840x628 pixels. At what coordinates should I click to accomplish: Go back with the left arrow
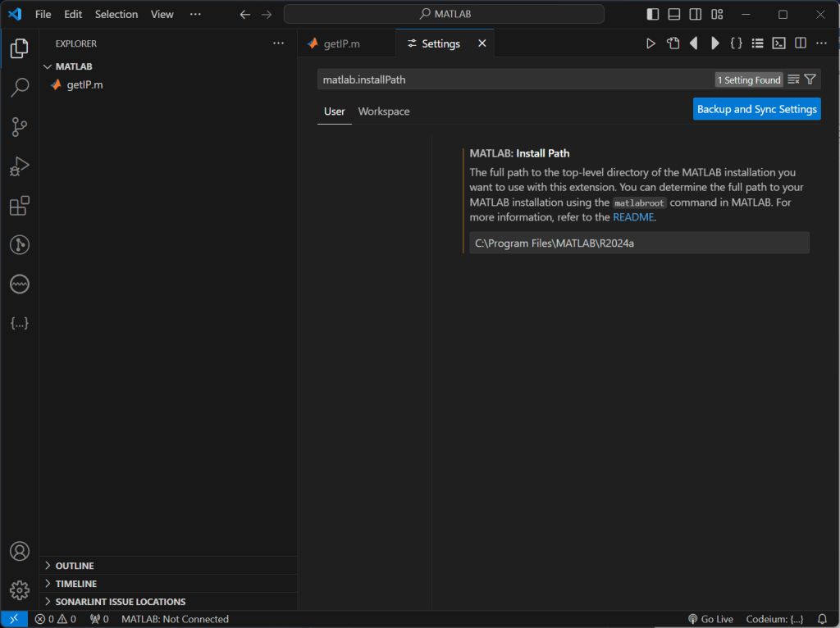[244, 15]
